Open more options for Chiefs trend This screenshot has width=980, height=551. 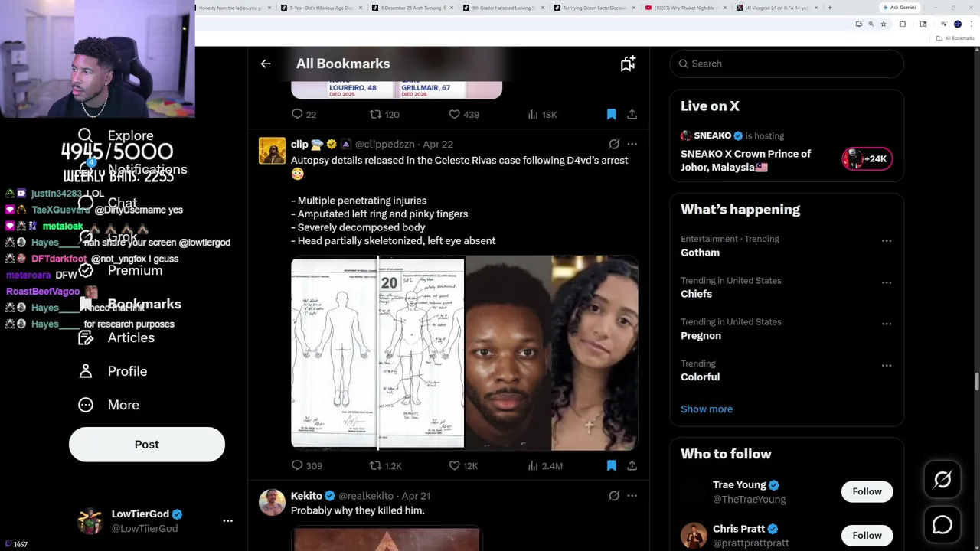click(887, 282)
